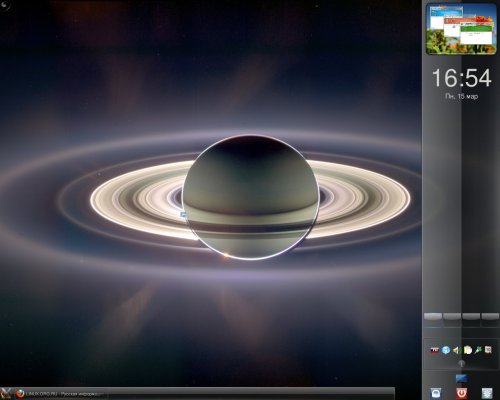Open the KDE application launcher in the bottom-left corner

point(6,394)
